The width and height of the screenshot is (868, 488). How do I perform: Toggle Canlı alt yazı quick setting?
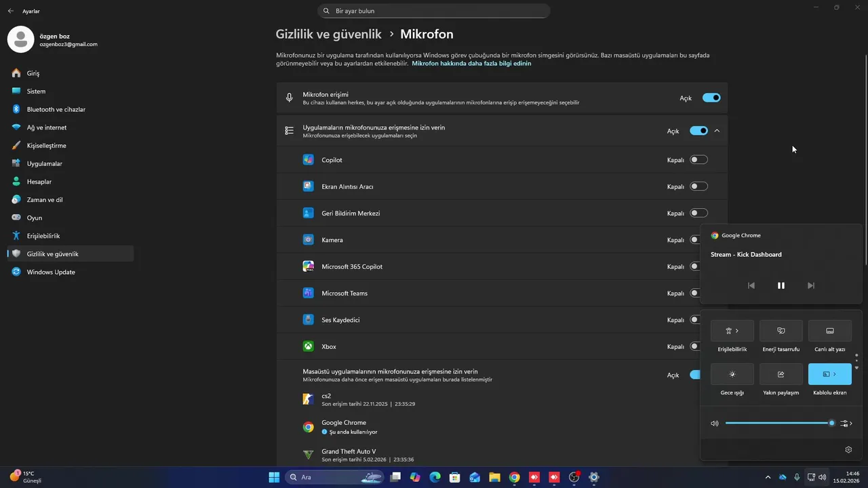coord(830,331)
